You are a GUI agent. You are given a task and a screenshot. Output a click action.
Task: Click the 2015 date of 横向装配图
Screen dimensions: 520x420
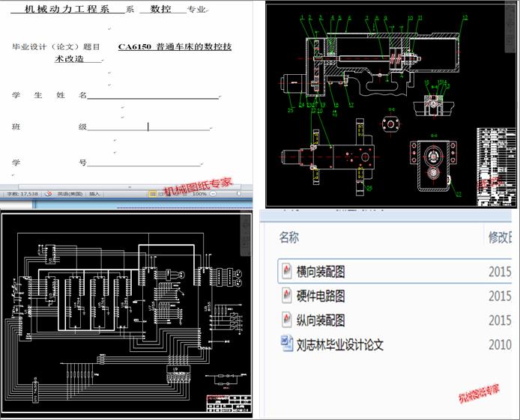(500, 272)
